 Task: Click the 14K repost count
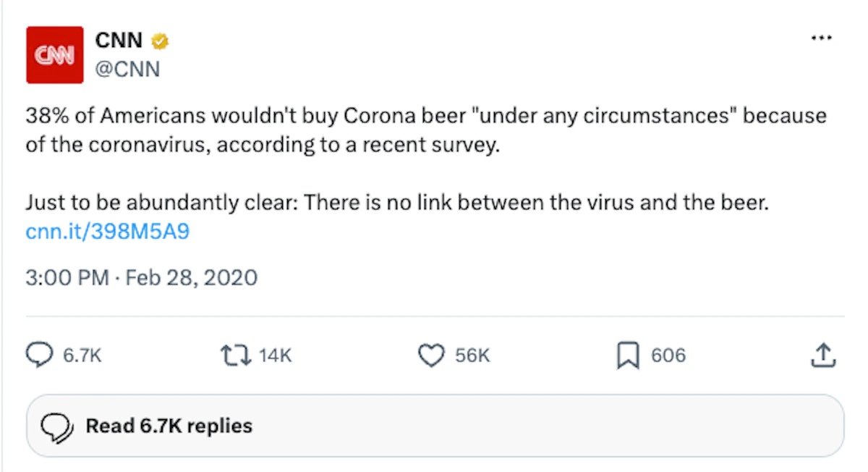point(275,355)
